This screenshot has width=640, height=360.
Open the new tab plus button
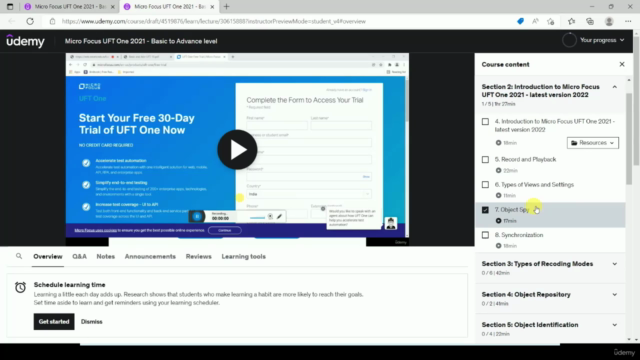(227, 7)
